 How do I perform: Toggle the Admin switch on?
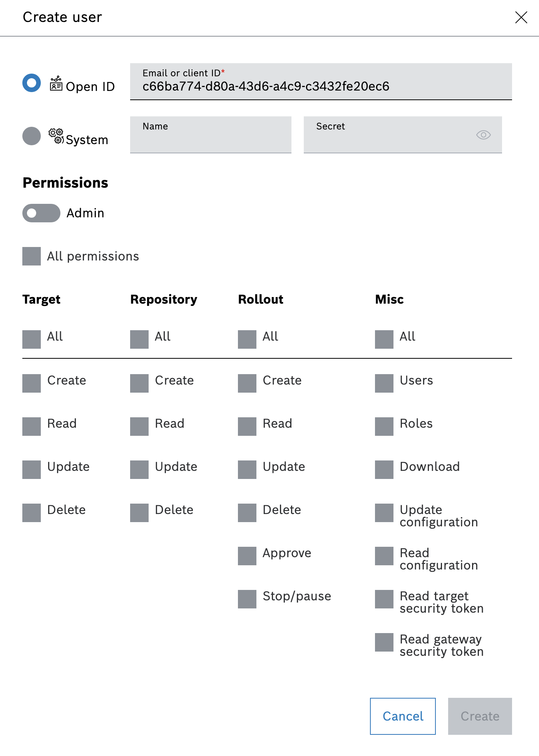[41, 213]
